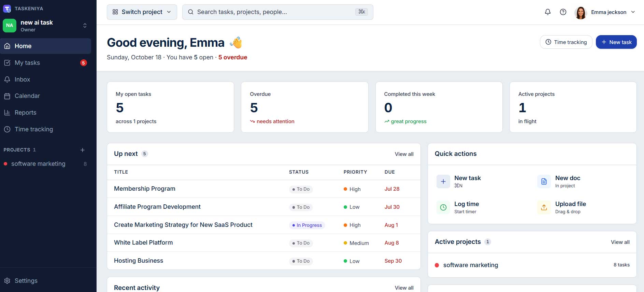Sort by DUE column header
The width and height of the screenshot is (644, 292).
pyautogui.click(x=390, y=172)
